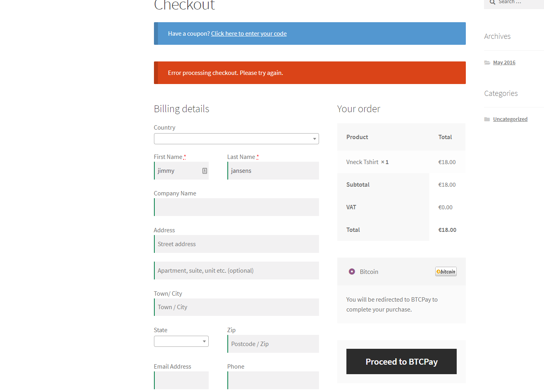
Task: Click into the Email Address field
Action: pos(181,380)
